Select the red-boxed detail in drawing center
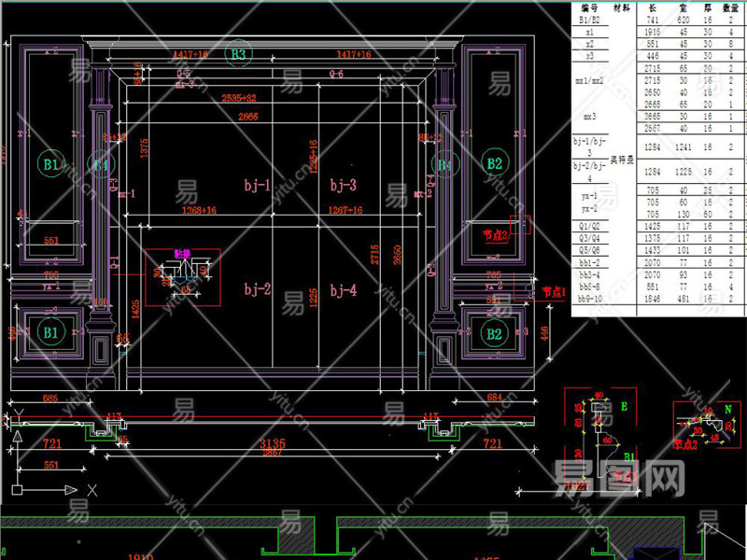 181,275
